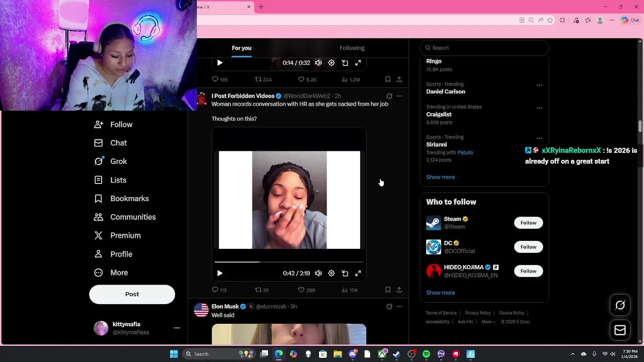Play the Woman records conversation video
Image resolution: width=644 pixels, height=362 pixels.
click(220, 273)
